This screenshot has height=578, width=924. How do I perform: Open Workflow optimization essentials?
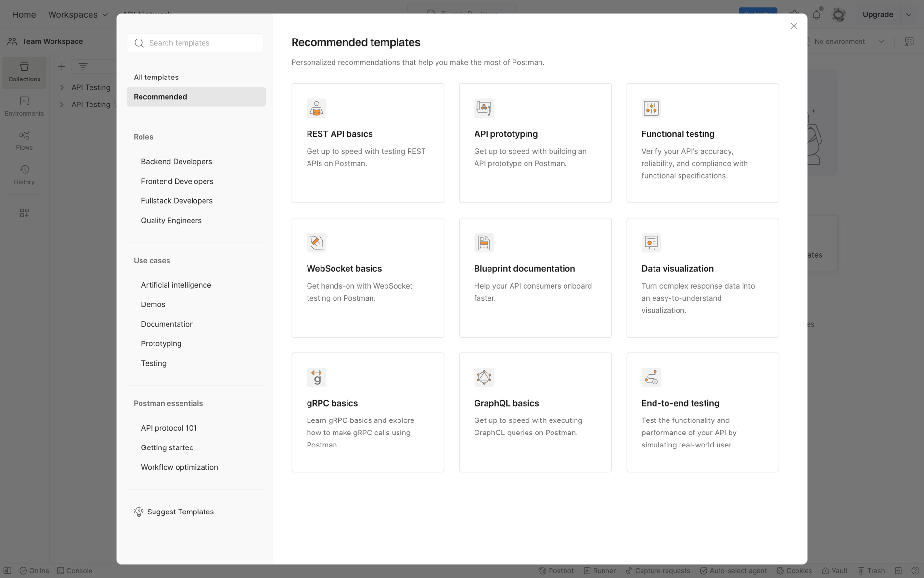pos(180,467)
